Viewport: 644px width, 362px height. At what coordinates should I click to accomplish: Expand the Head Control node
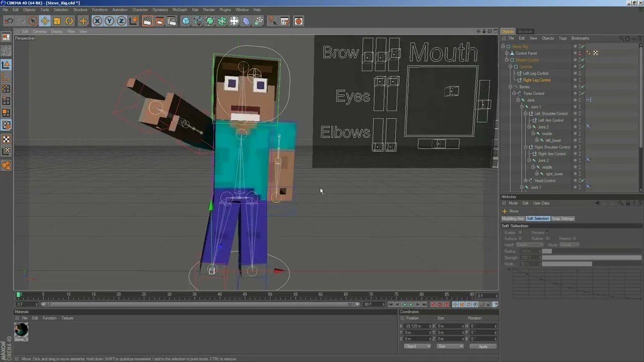tap(525, 180)
